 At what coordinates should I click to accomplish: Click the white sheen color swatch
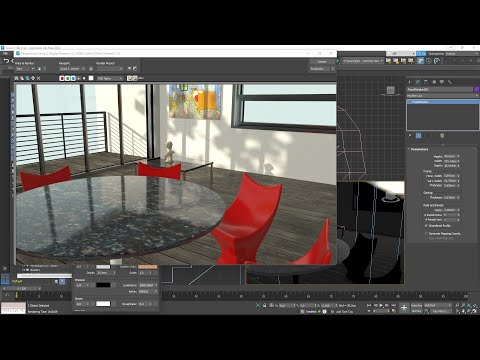coord(103,304)
